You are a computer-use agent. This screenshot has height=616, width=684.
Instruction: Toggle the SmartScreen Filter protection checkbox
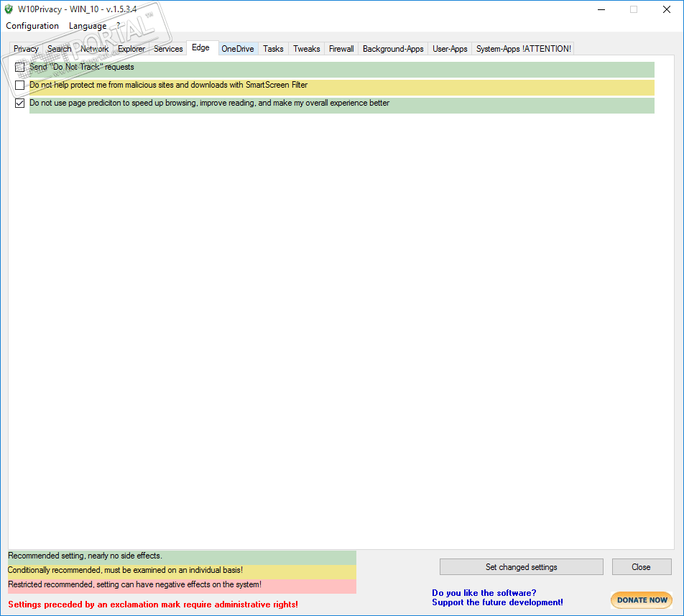(x=19, y=85)
